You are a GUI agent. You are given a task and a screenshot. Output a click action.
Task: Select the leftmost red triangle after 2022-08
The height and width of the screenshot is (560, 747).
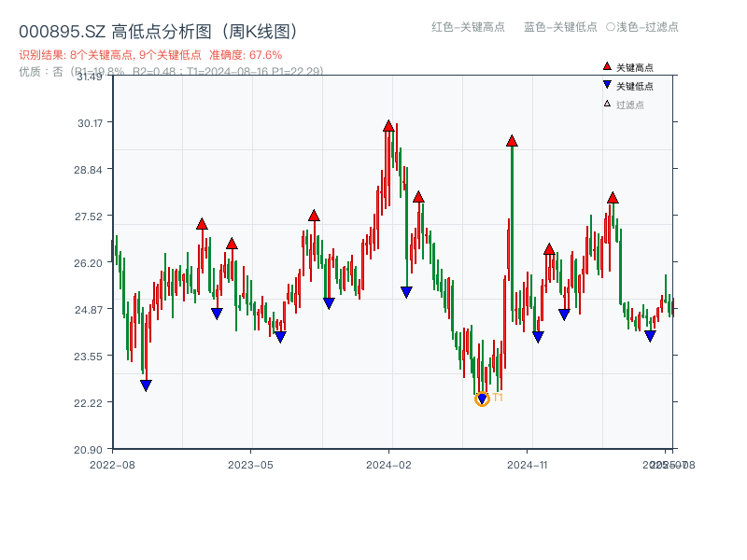(x=202, y=223)
